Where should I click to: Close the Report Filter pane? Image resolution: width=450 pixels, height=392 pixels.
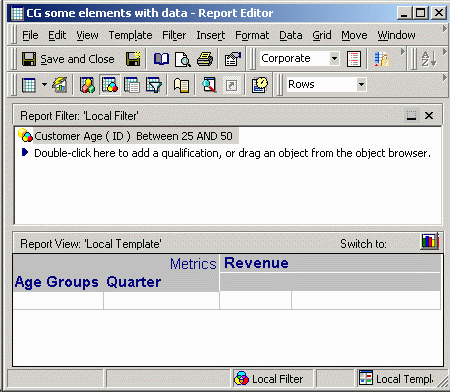429,116
